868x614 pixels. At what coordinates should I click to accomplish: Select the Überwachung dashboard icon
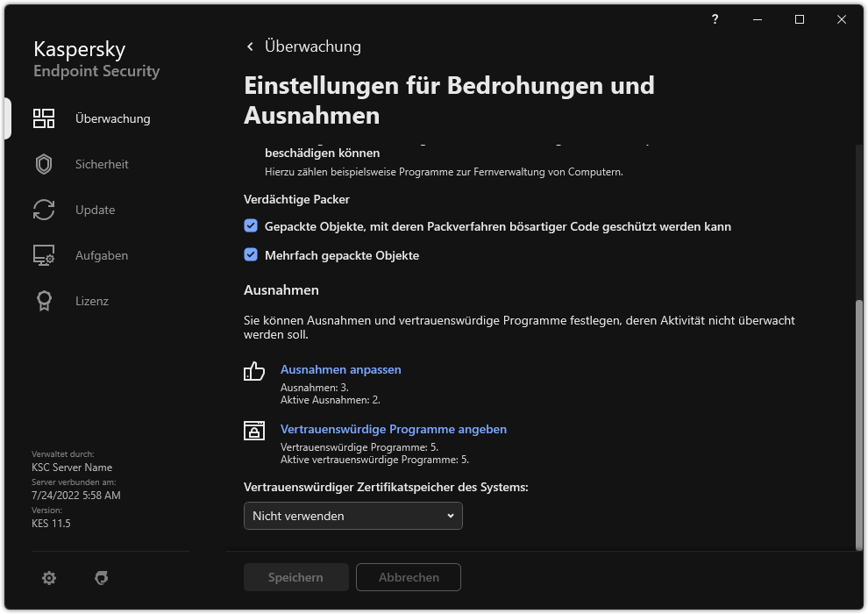[x=44, y=118]
